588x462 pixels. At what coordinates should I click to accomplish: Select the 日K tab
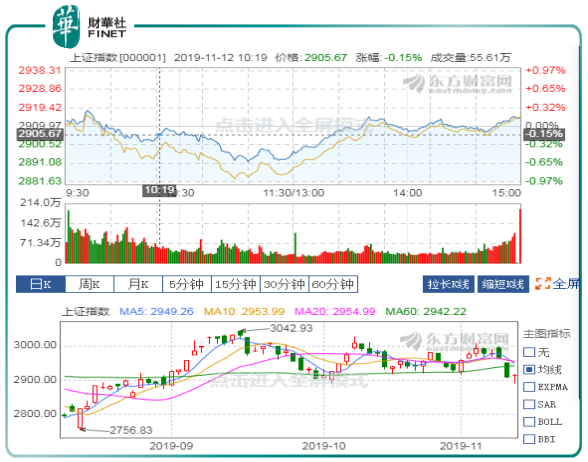[40, 284]
